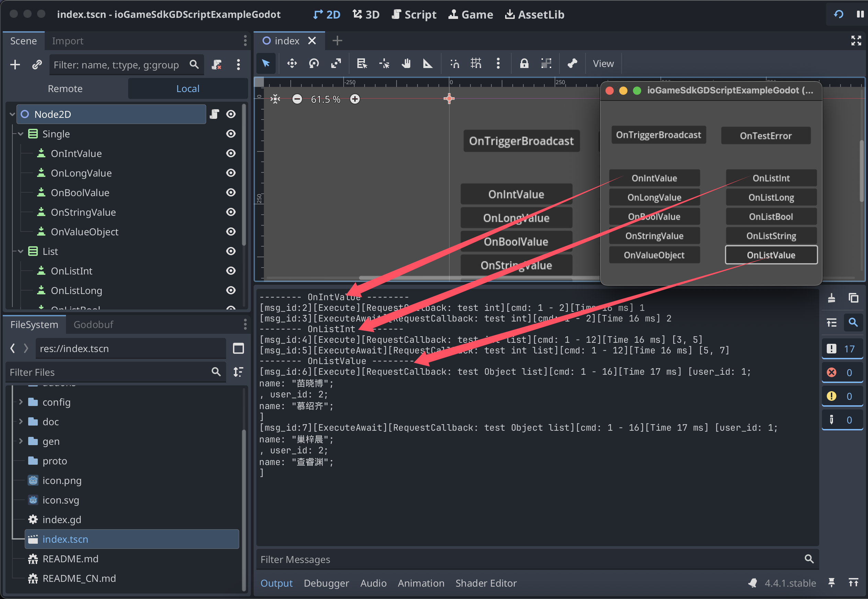
Task: Toggle visibility of OnStringValue node
Action: (231, 212)
